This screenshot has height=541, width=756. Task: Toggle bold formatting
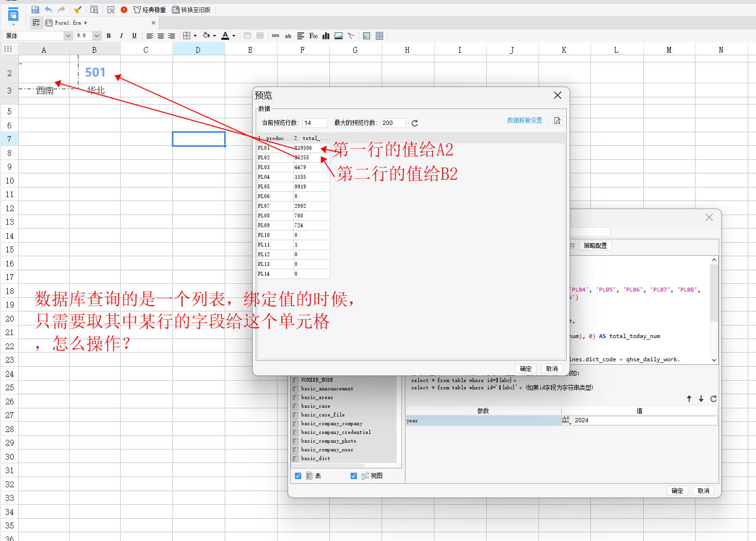(108, 36)
